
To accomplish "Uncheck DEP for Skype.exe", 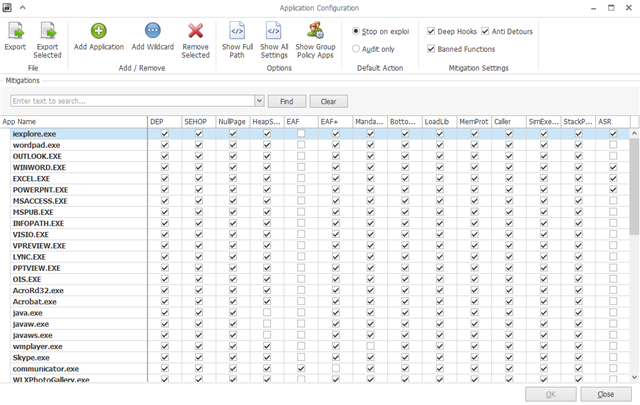I will (165, 357).
